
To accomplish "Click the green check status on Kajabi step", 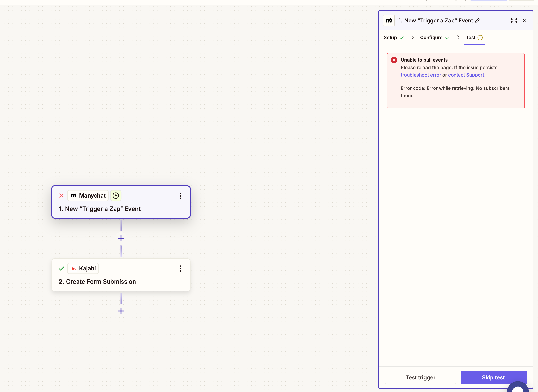I will click(x=61, y=268).
